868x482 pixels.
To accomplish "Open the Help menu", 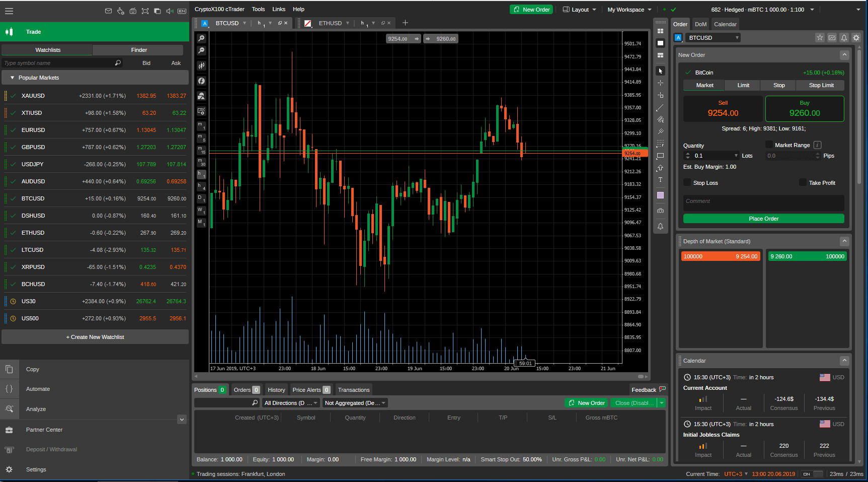I will click(x=298, y=9).
